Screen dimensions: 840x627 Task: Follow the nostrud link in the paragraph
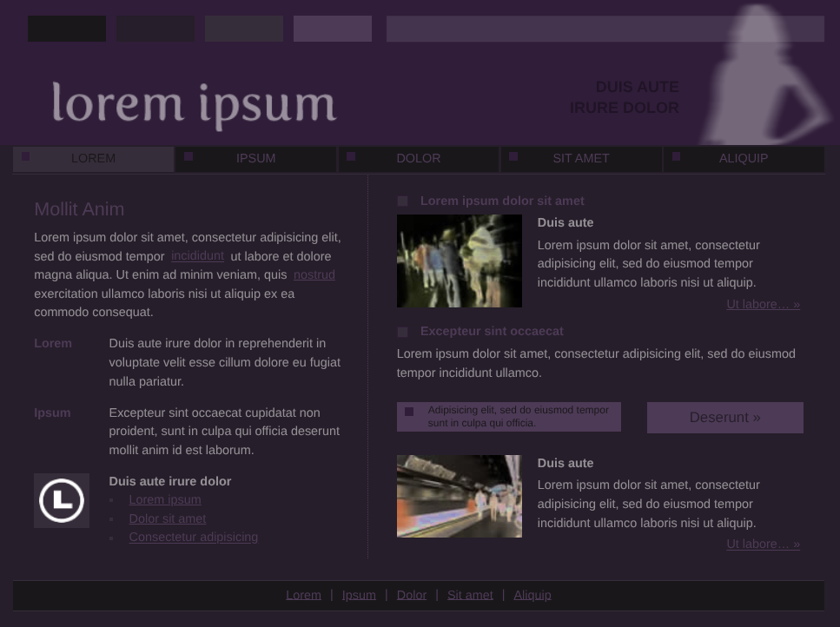tap(314, 274)
